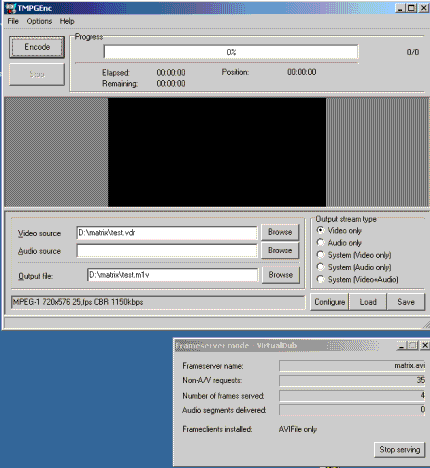This screenshot has height=468, width=430.
Task: Stop serving frames in VirtualDub
Action: pos(399,450)
